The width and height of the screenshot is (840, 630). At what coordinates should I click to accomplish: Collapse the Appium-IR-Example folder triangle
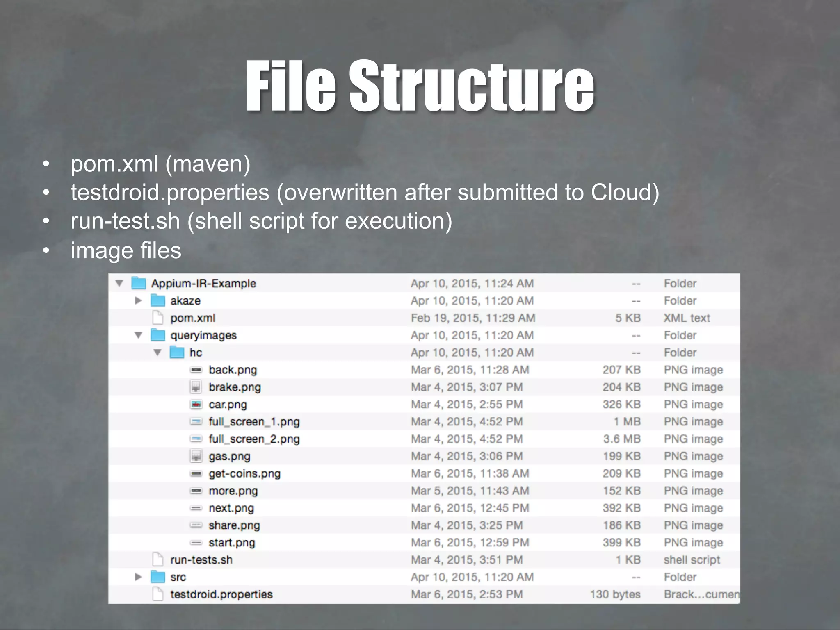[119, 283]
